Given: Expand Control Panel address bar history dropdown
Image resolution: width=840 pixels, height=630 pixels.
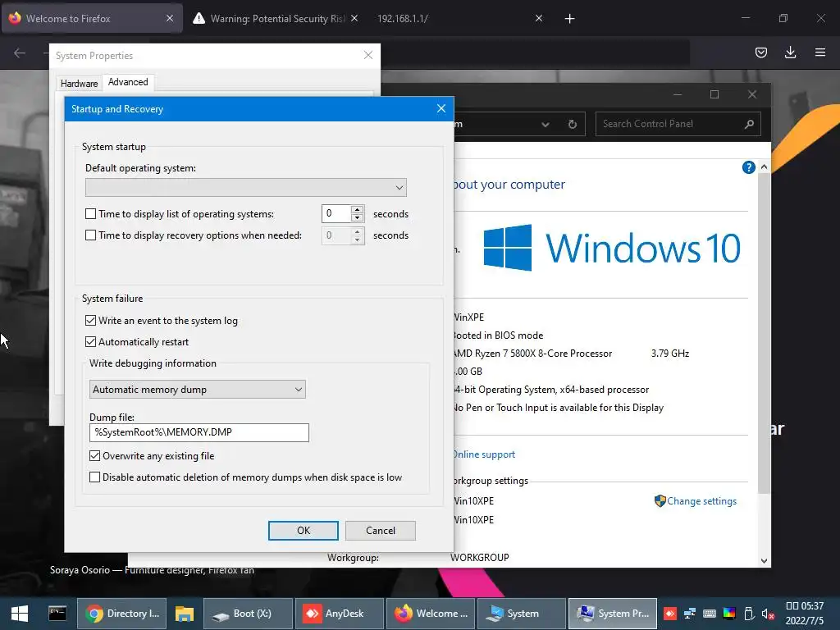Looking at the screenshot, I should pyautogui.click(x=545, y=125).
